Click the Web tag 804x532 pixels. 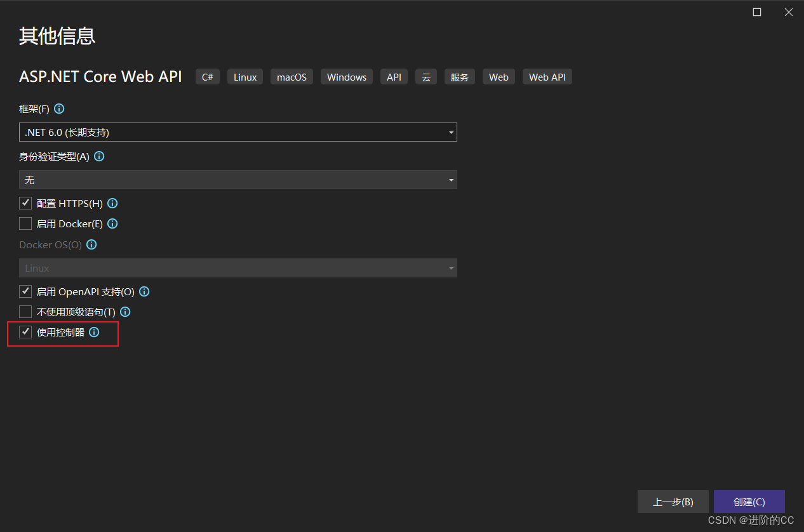pyautogui.click(x=499, y=77)
